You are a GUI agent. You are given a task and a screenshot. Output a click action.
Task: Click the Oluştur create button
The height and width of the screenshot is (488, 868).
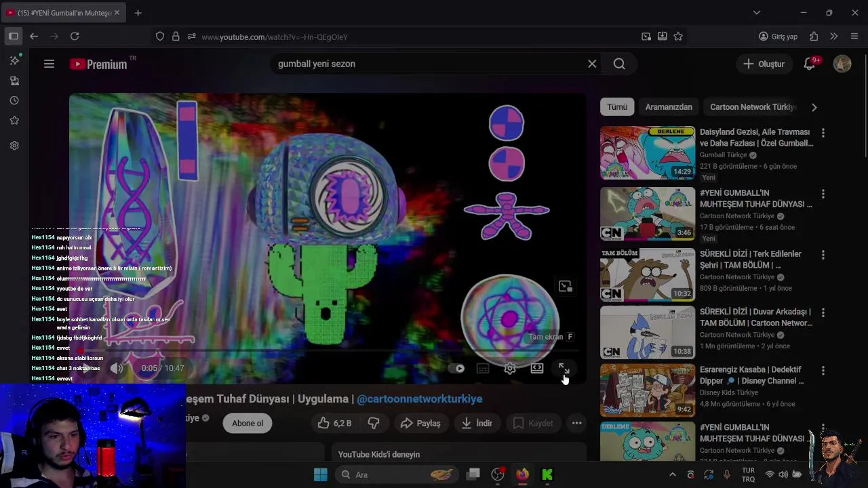[764, 64]
